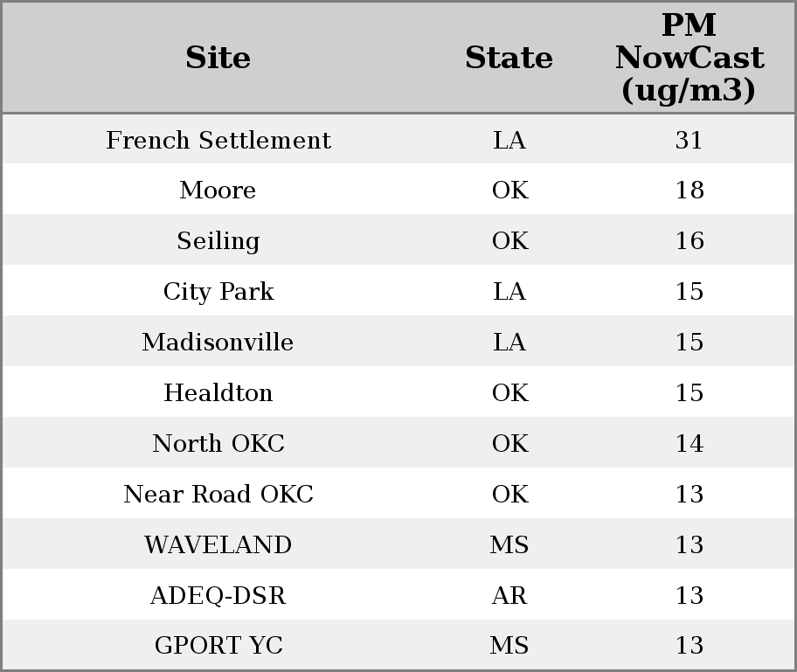797x672 pixels.
Task: Click the PM NowCast (ug/m3) column header
Action: click(x=689, y=58)
